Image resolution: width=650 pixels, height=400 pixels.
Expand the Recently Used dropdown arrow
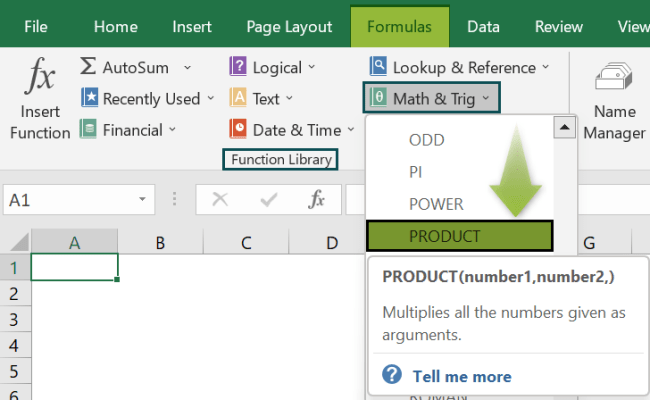[x=211, y=98]
